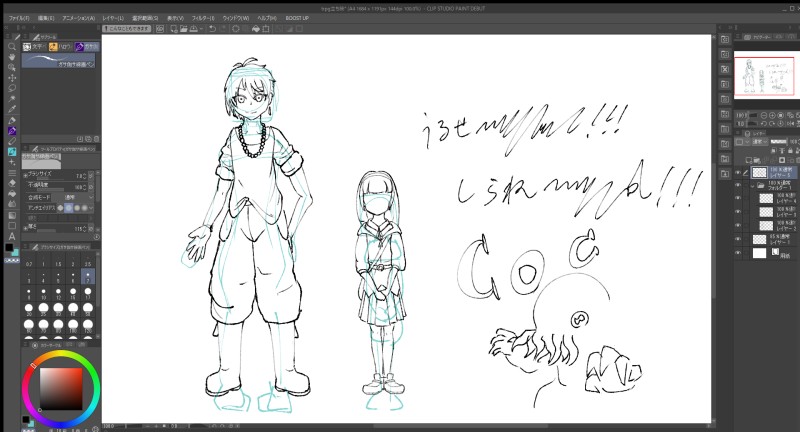Adjust the 不透明度 stepper arrows
The width and height of the screenshot is (800, 432).
click(85, 187)
